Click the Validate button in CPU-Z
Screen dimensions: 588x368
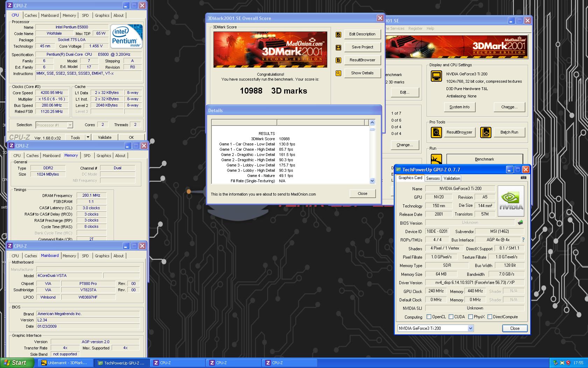[105, 137]
